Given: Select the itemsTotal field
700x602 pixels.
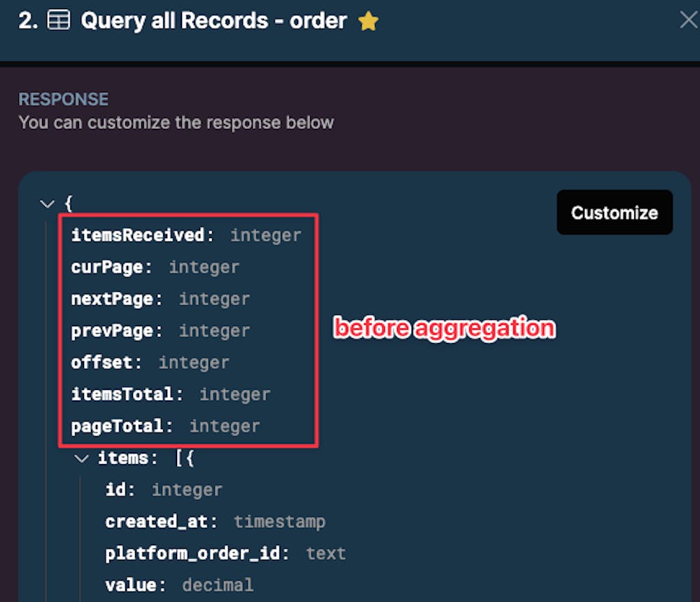Looking at the screenshot, I should (x=171, y=394).
